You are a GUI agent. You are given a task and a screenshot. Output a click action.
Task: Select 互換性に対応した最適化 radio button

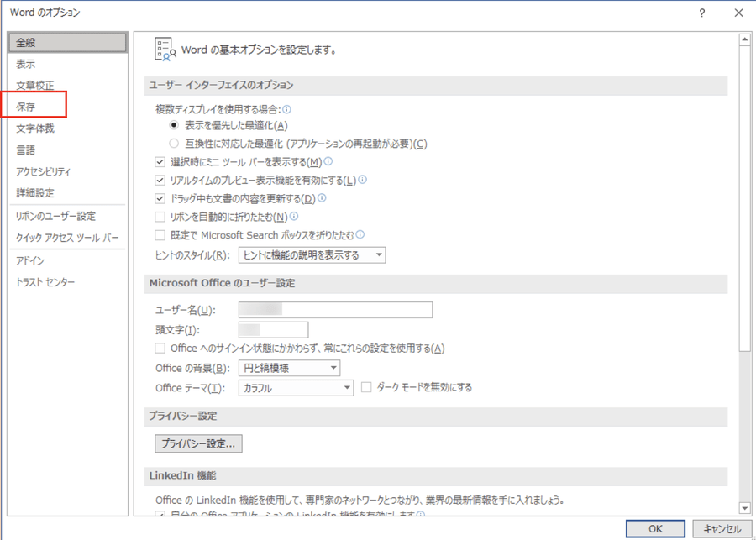[174, 144]
